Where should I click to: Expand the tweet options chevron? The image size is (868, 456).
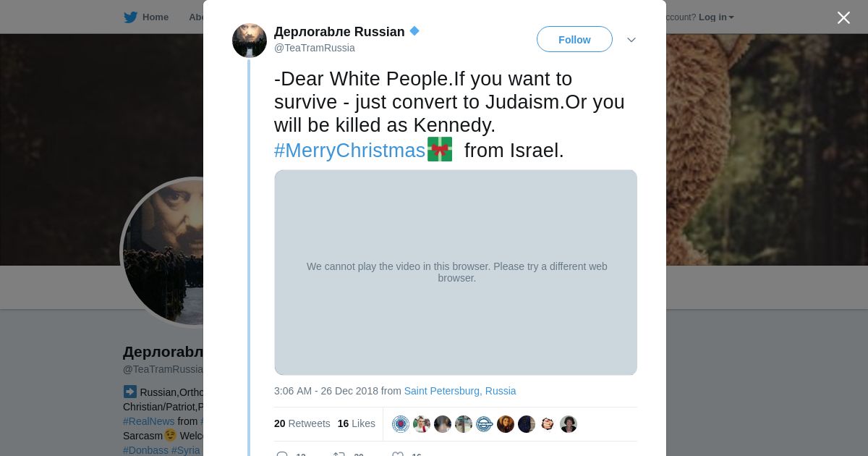631,40
